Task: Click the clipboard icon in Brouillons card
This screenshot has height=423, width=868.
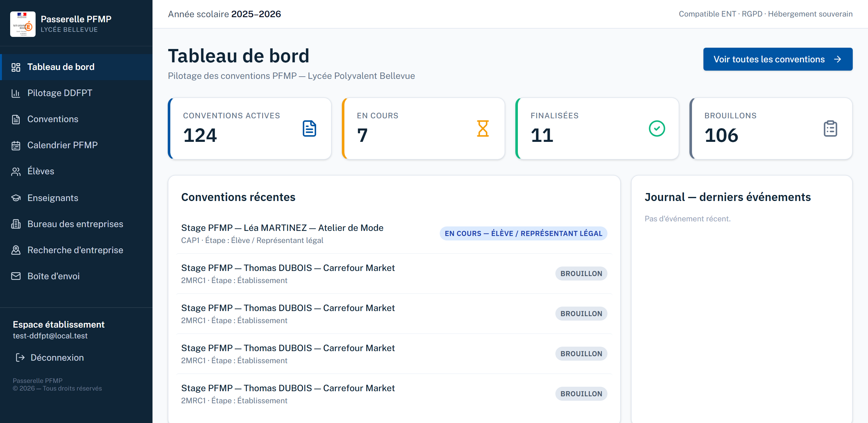Action: (x=830, y=128)
